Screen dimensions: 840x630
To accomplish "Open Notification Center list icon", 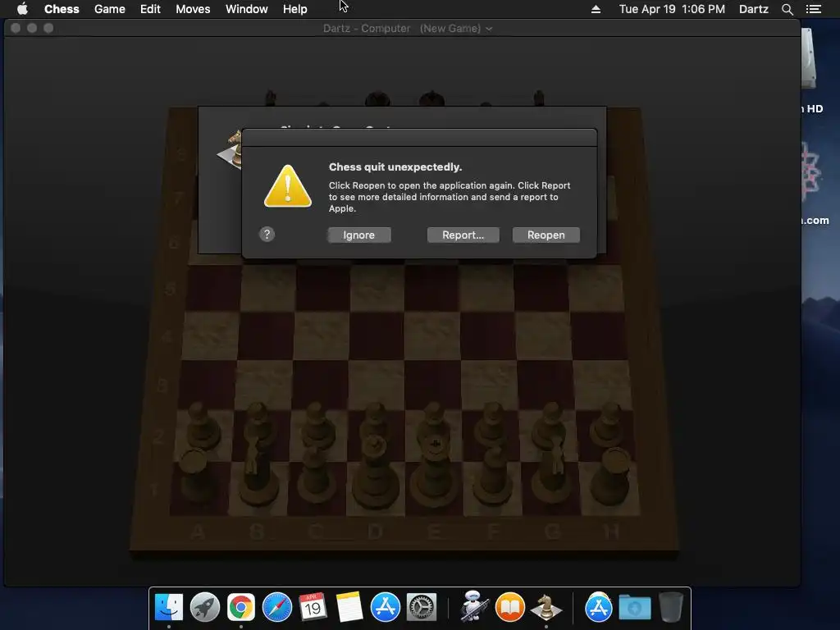I will (x=814, y=9).
